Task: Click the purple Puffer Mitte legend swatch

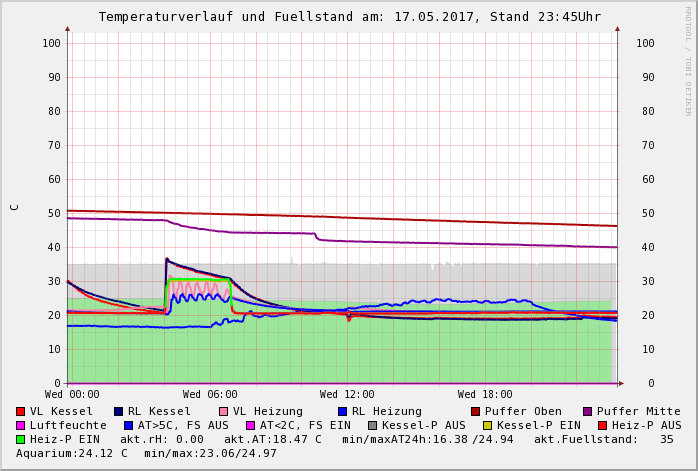Action: [587, 412]
